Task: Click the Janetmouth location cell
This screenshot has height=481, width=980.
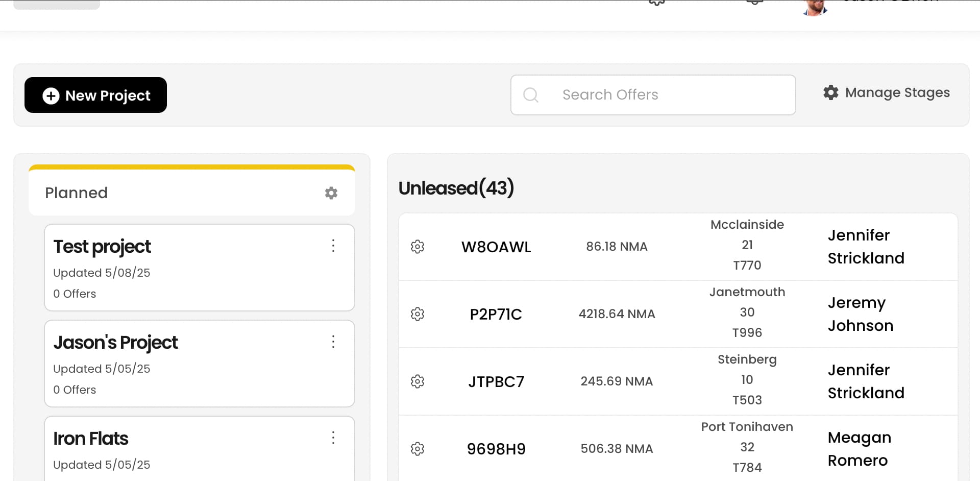Action: [x=747, y=312]
